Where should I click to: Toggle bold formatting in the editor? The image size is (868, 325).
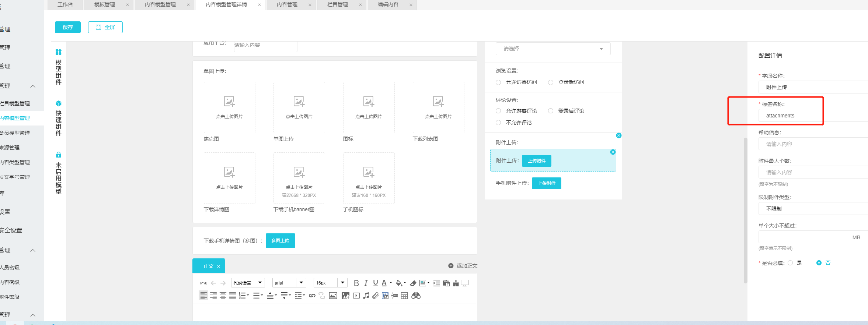coord(356,283)
